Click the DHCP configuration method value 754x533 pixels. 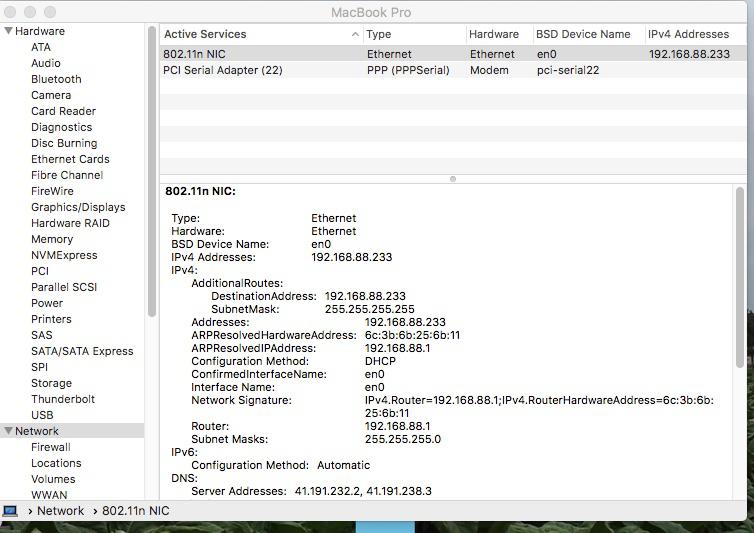click(380, 361)
